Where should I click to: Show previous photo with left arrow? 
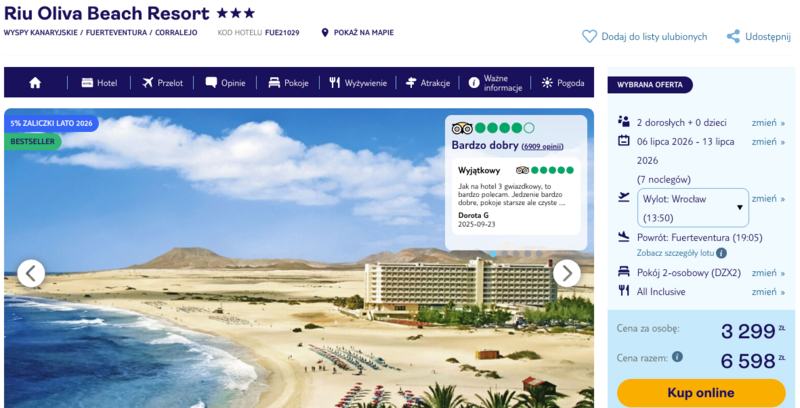click(x=31, y=274)
